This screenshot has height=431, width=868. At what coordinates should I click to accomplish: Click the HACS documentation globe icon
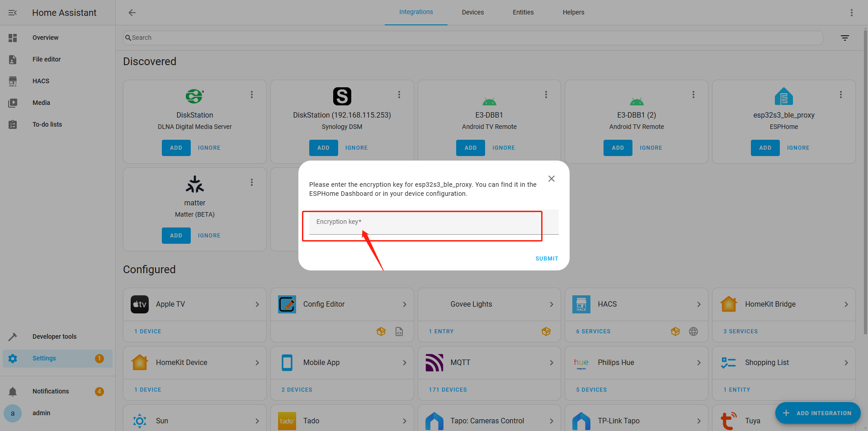[x=693, y=332]
